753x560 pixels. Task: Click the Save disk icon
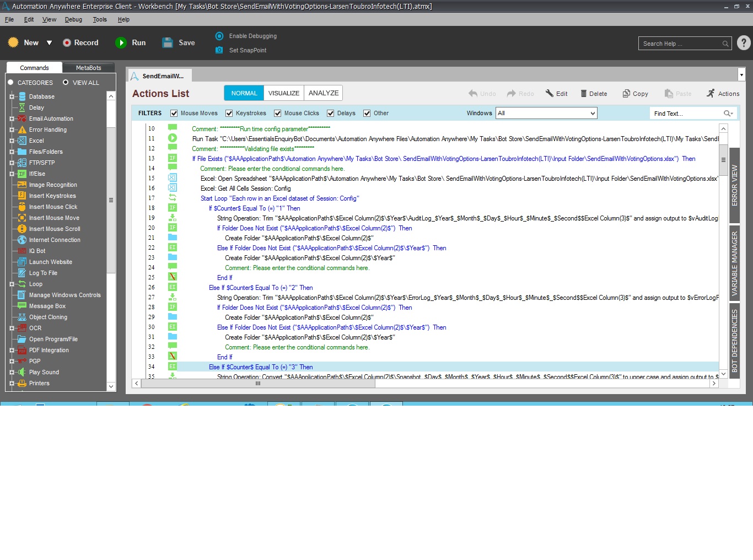[168, 43]
